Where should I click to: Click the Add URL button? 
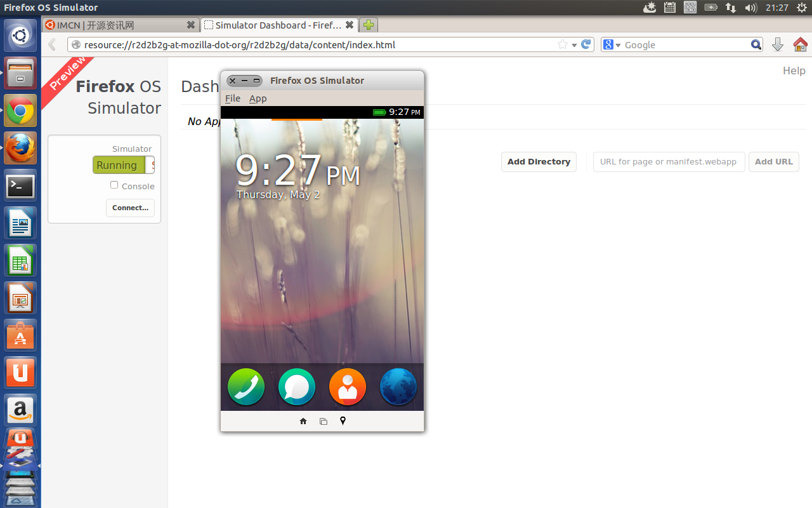point(774,162)
